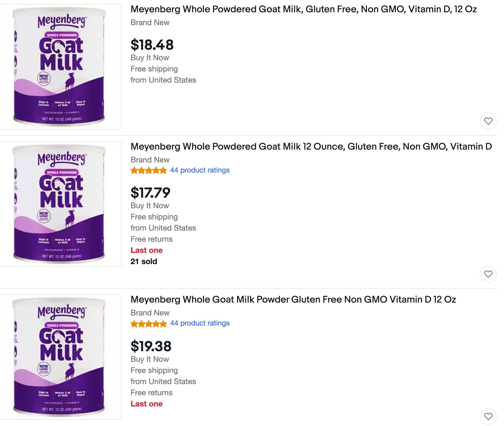Image resolution: width=504 pixels, height=426 pixels.
Task: View the 44 product ratings for the $17.79 listing
Action: pos(200,170)
